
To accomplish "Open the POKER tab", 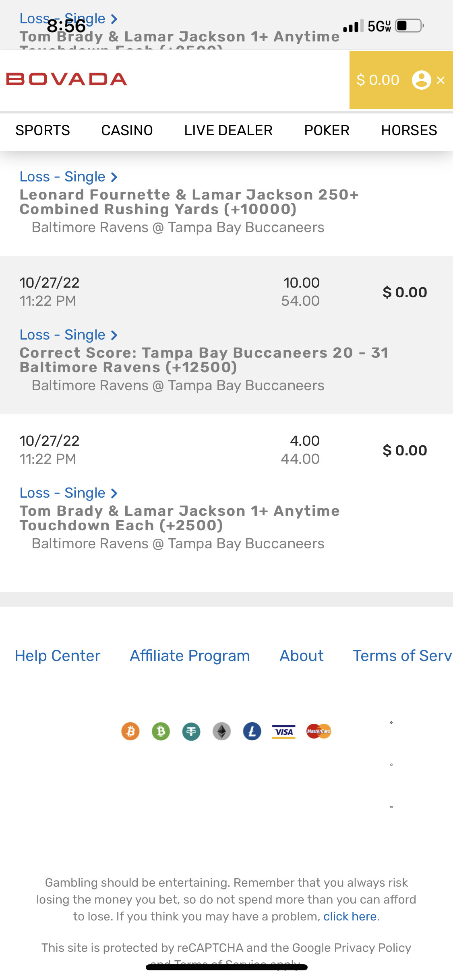I will click(x=327, y=130).
